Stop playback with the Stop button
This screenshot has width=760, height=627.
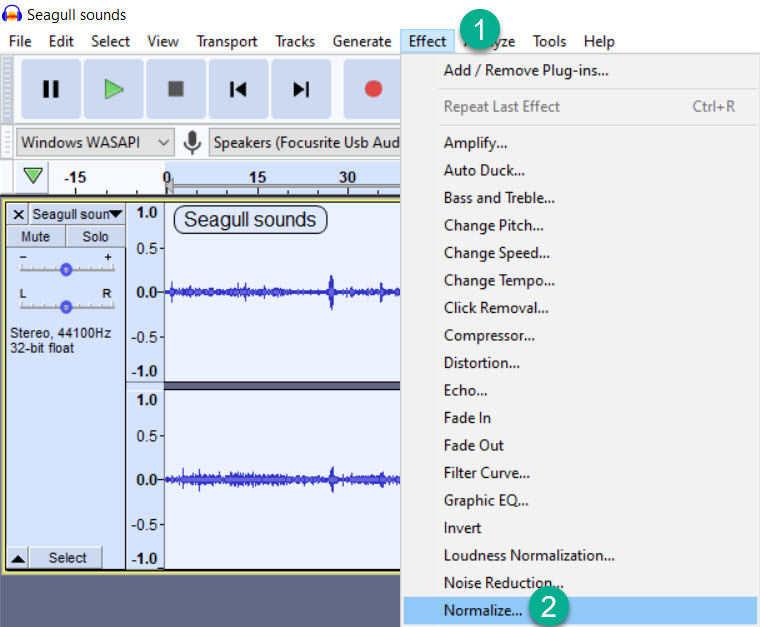pyautogui.click(x=176, y=89)
